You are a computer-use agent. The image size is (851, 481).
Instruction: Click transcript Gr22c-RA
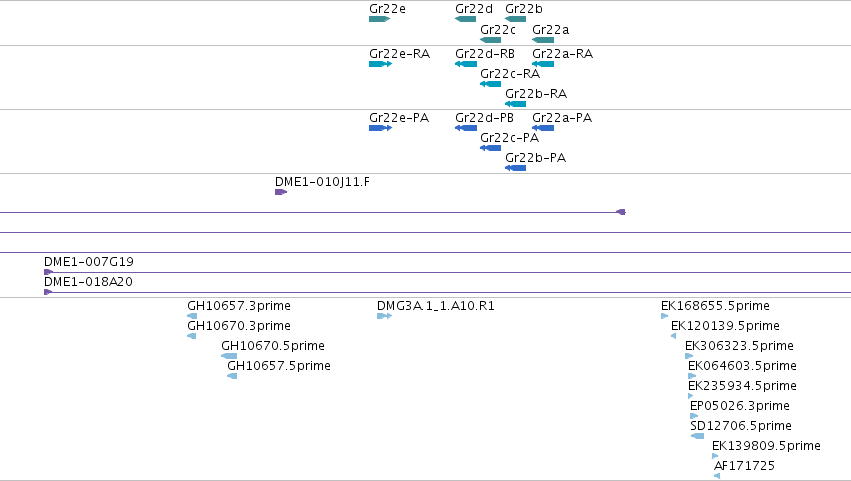click(491, 84)
